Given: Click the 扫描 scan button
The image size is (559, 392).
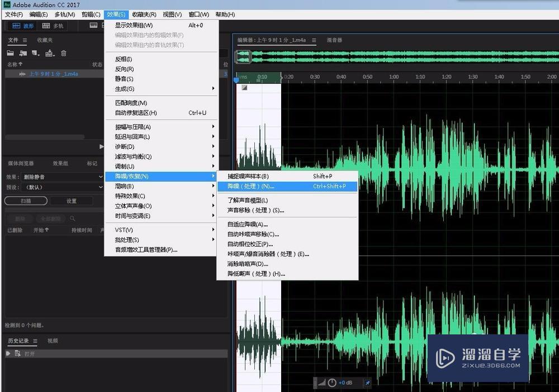Looking at the screenshot, I should pos(26,201).
